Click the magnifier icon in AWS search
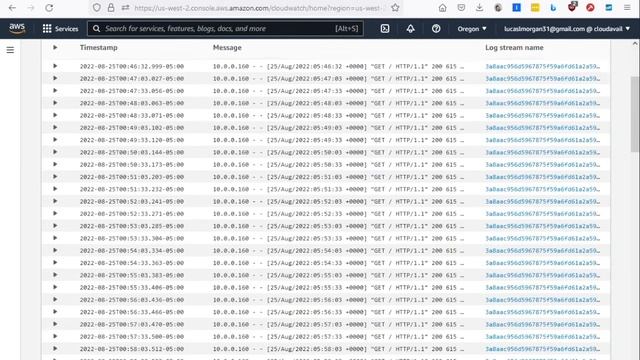640x360 pixels. tap(96, 29)
